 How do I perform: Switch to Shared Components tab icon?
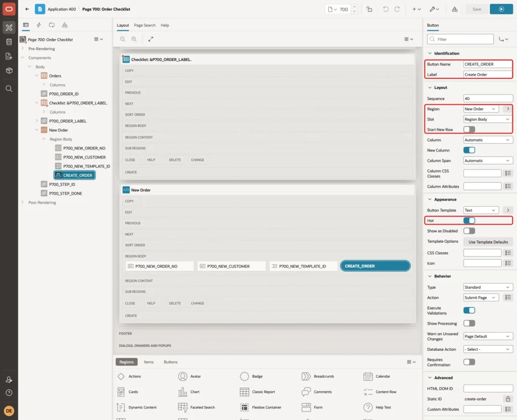65,25
